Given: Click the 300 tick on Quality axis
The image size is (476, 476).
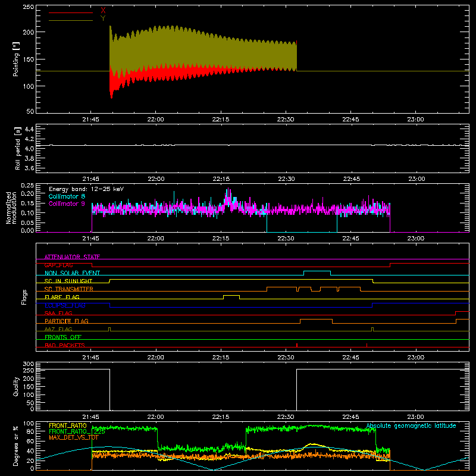Looking at the screenshot, I should pyautogui.click(x=28, y=364).
